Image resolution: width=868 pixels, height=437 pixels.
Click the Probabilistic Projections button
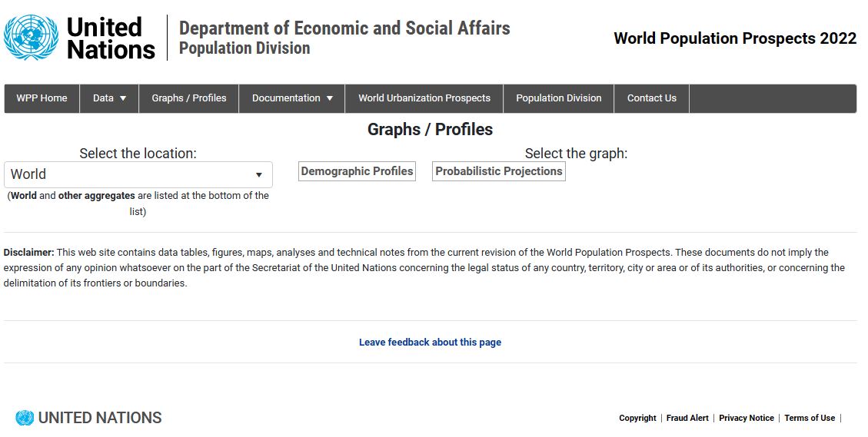point(499,171)
